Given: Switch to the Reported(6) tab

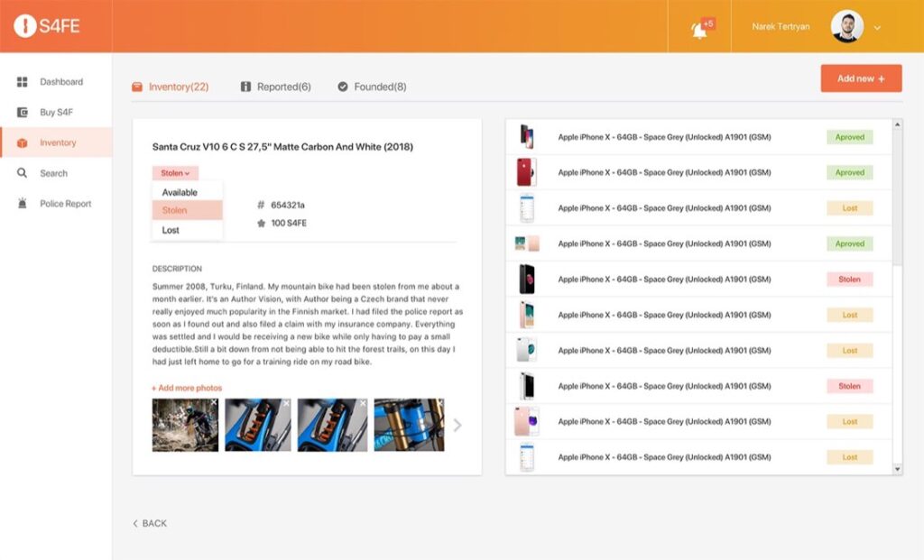Looking at the screenshot, I should click(275, 87).
